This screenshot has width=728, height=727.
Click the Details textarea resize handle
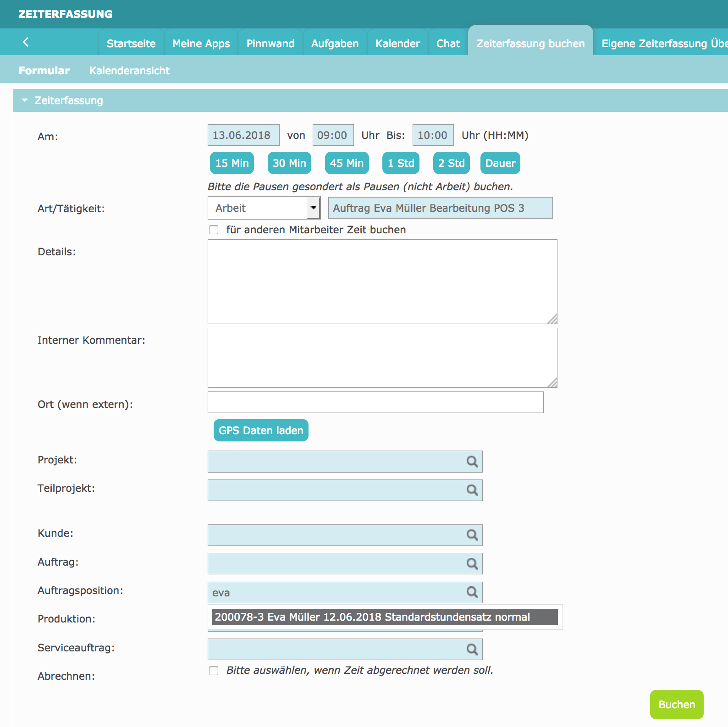click(x=552, y=319)
